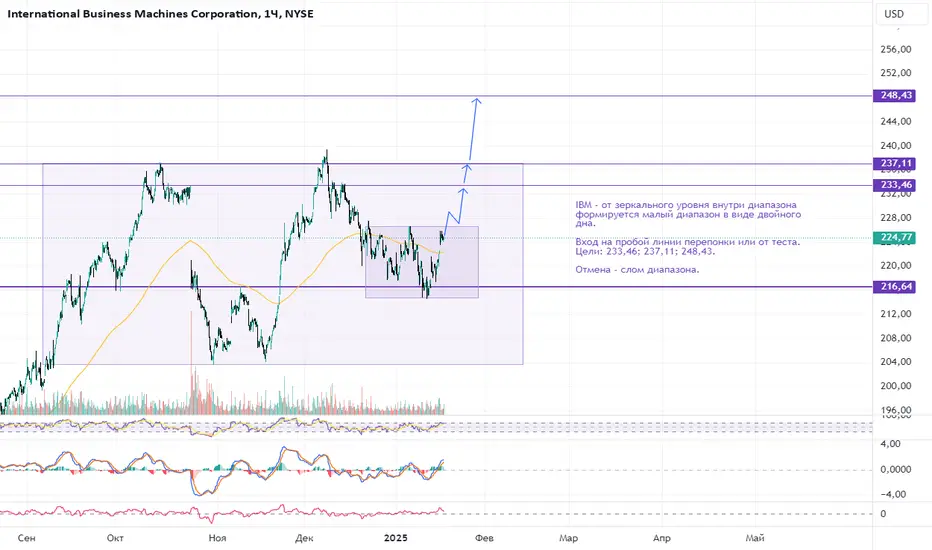Open the USD currency selector
This screenshot has width=932, height=550.
point(901,14)
